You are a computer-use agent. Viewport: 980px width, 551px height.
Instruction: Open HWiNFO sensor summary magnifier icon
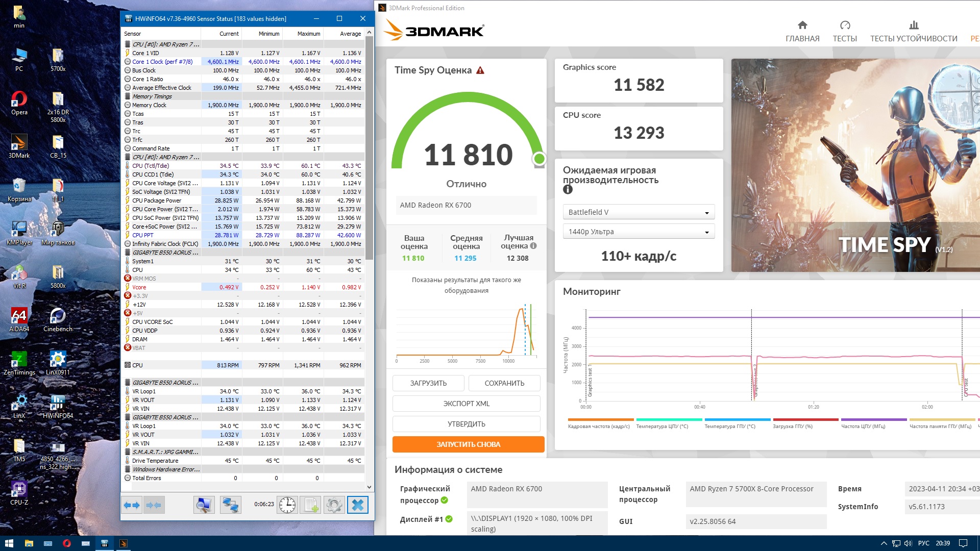point(204,505)
